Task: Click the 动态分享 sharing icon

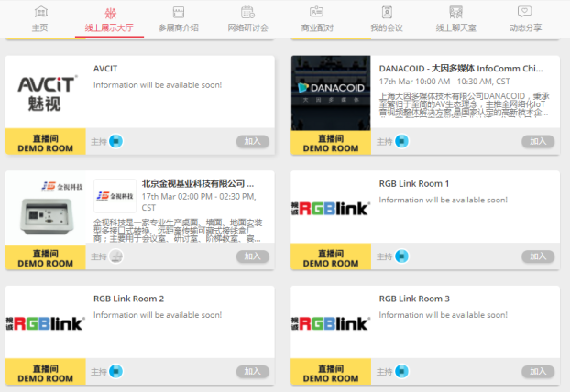Action: pyautogui.click(x=524, y=13)
